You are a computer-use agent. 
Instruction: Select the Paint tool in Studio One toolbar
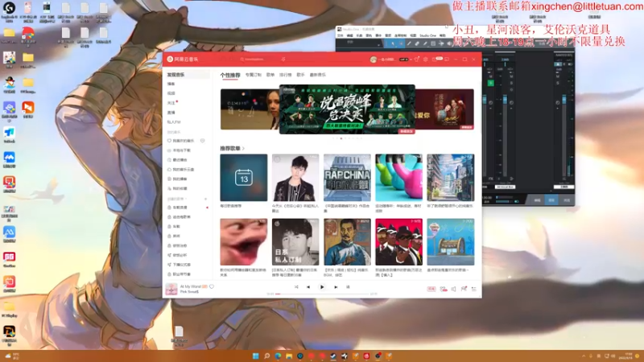(425, 43)
